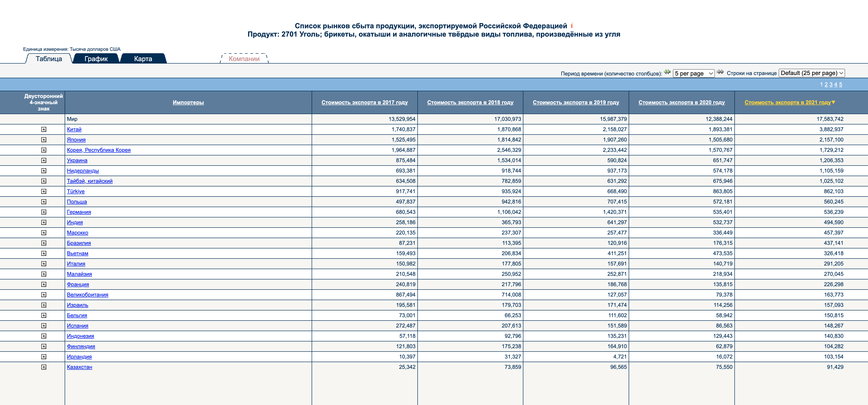Expand the Бразилия row plus icon
The height and width of the screenshot is (405, 868).
click(44, 243)
